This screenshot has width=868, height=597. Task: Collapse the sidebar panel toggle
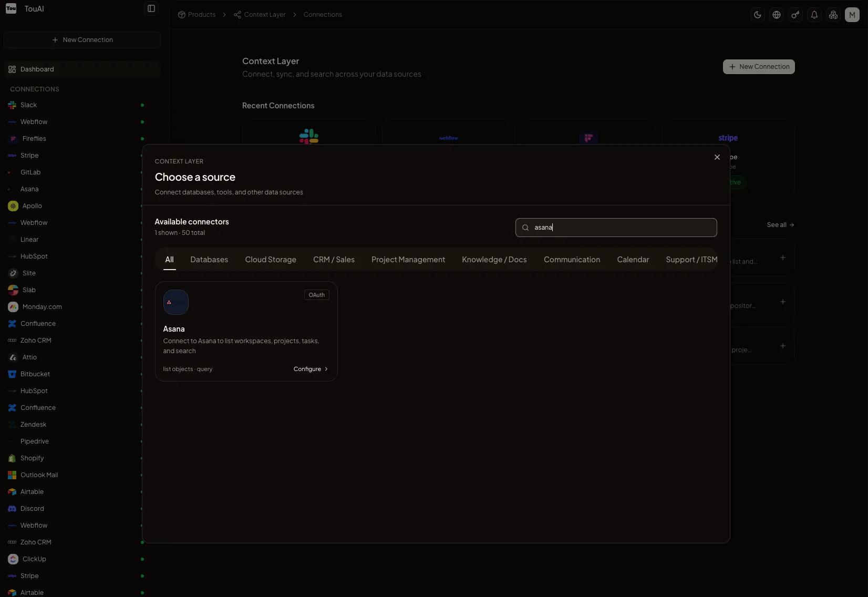tap(151, 8)
